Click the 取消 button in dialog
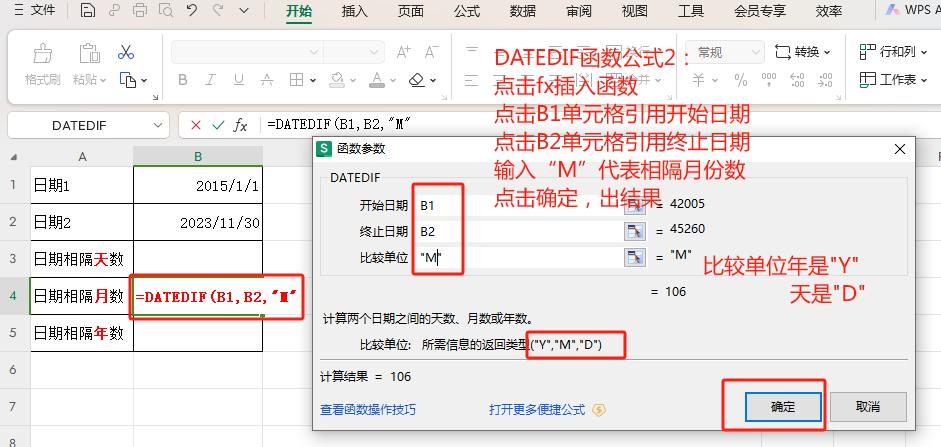941x447 pixels. (x=868, y=407)
